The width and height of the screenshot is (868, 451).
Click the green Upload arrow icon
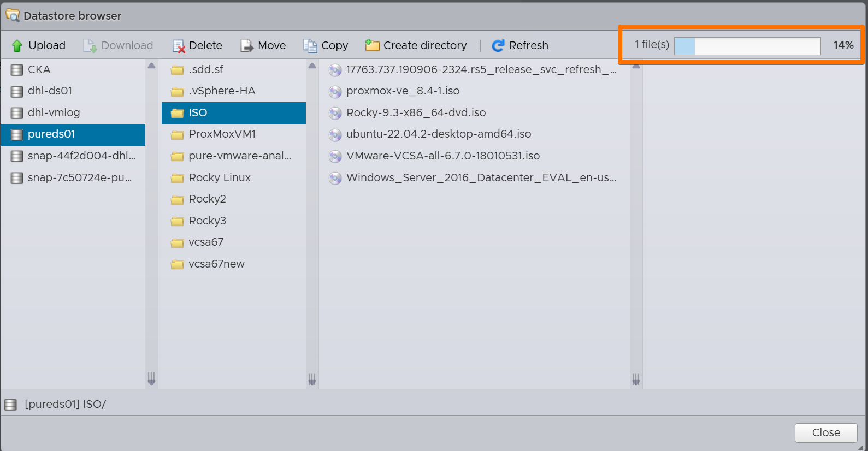[17, 46]
